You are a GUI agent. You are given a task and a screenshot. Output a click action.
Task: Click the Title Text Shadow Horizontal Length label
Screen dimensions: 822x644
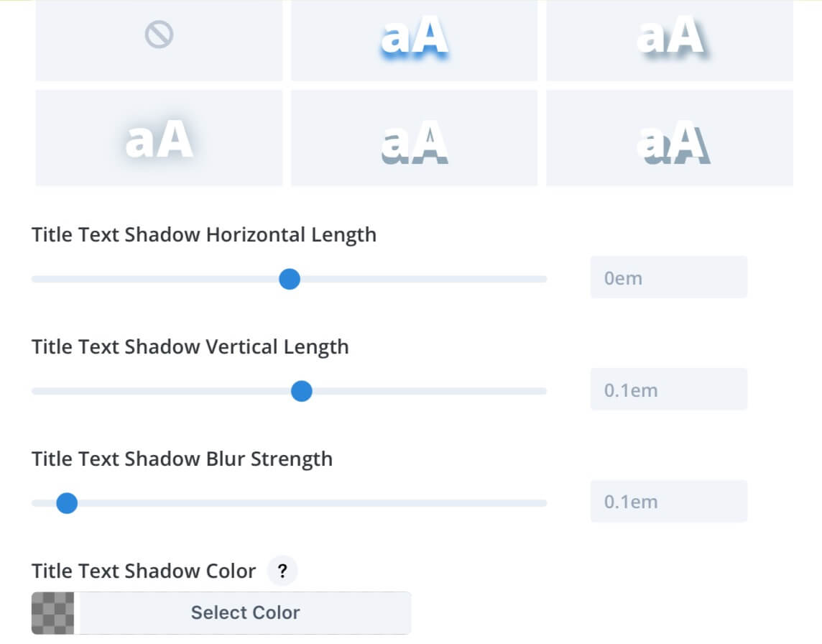(204, 235)
